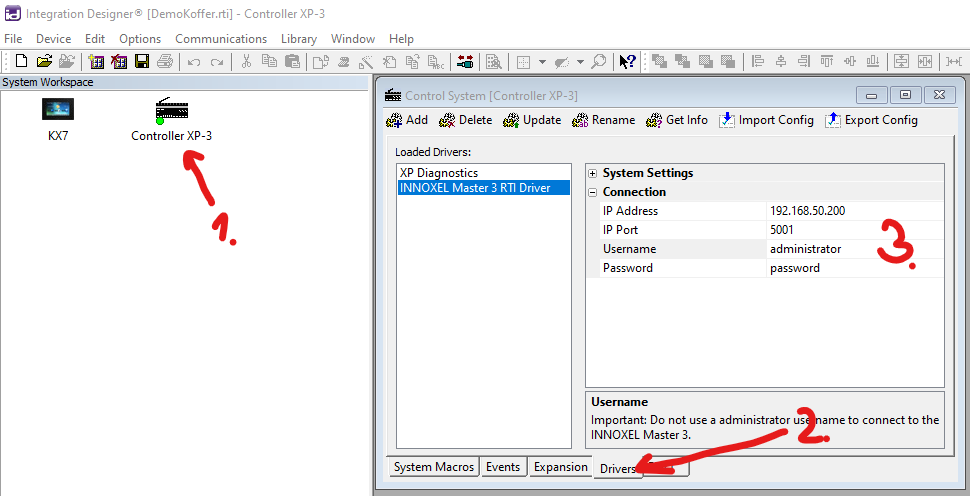Click the Align left edges icon
Screen dimensions: 970x496
tap(758, 61)
